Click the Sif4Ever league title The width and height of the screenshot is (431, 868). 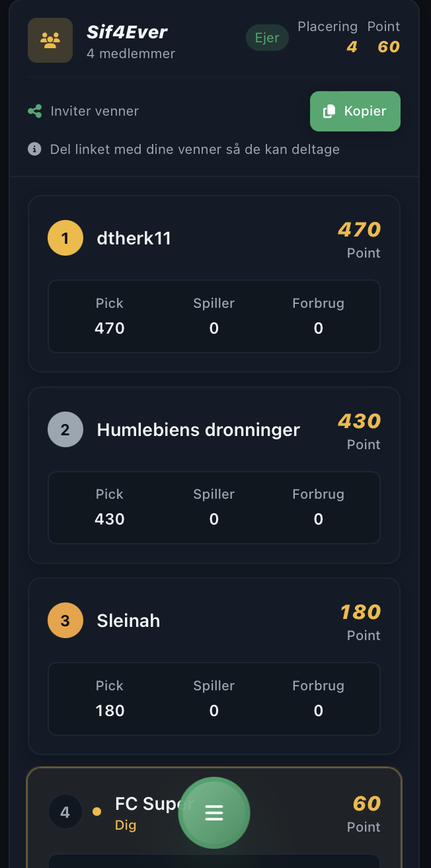127,32
